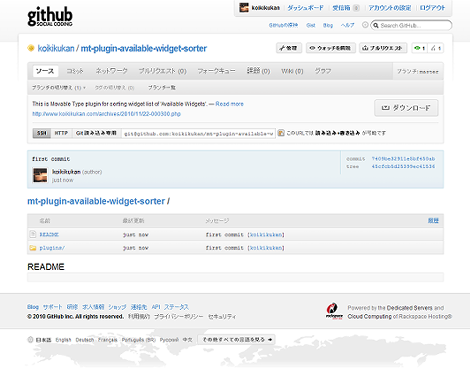470x368 pixels.
Task: Switch to the ネットワーク tab
Action: click(x=111, y=71)
